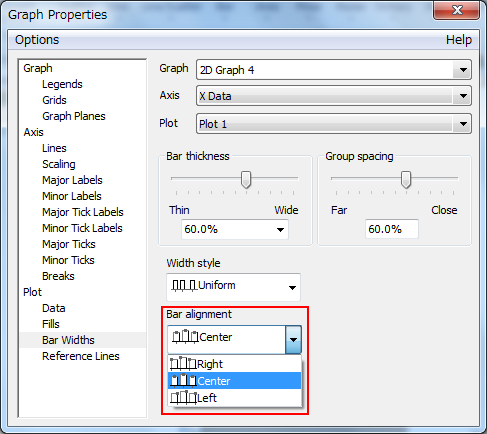Select Reference Lines in the tree

pyautogui.click(x=81, y=356)
